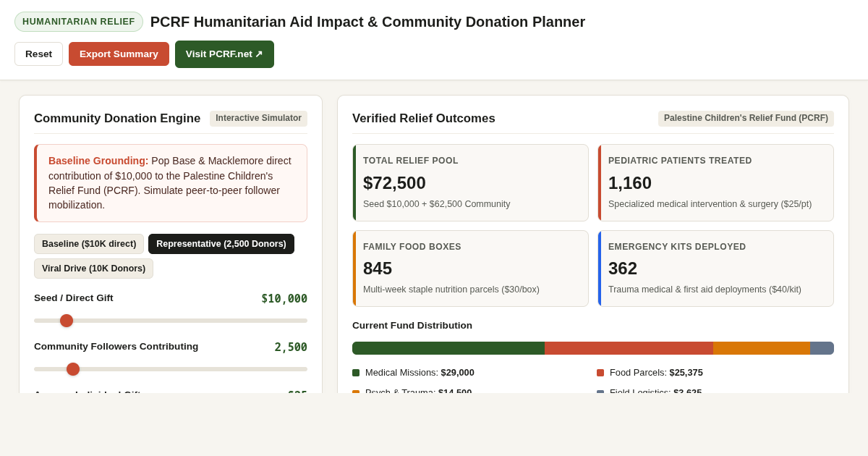868x456 pixels.
Task: Click the Humanitarian Relief badge
Action: (79, 22)
